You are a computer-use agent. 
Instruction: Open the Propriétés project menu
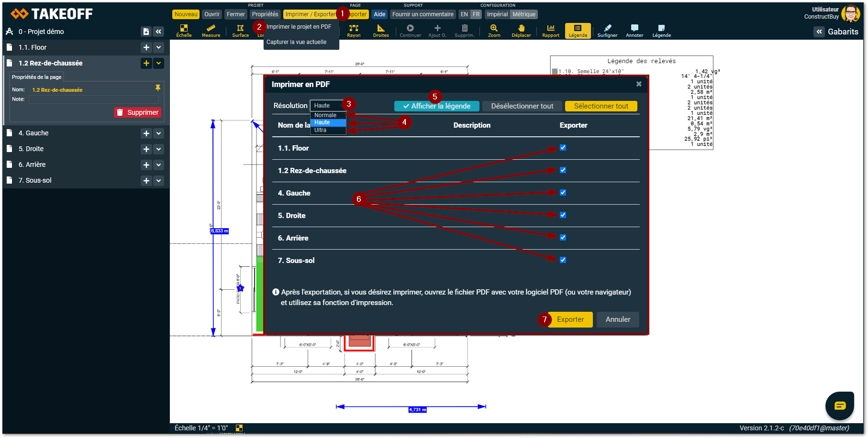(265, 14)
